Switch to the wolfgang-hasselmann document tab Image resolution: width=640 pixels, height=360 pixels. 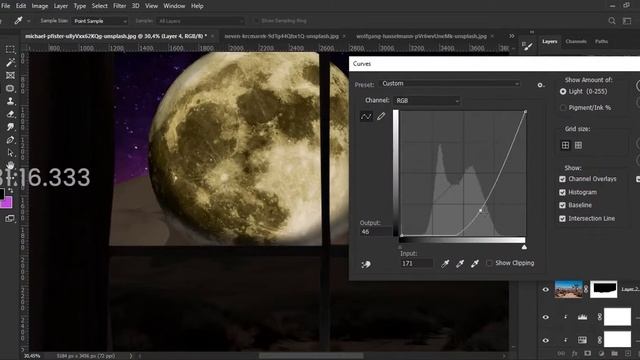coord(421,36)
